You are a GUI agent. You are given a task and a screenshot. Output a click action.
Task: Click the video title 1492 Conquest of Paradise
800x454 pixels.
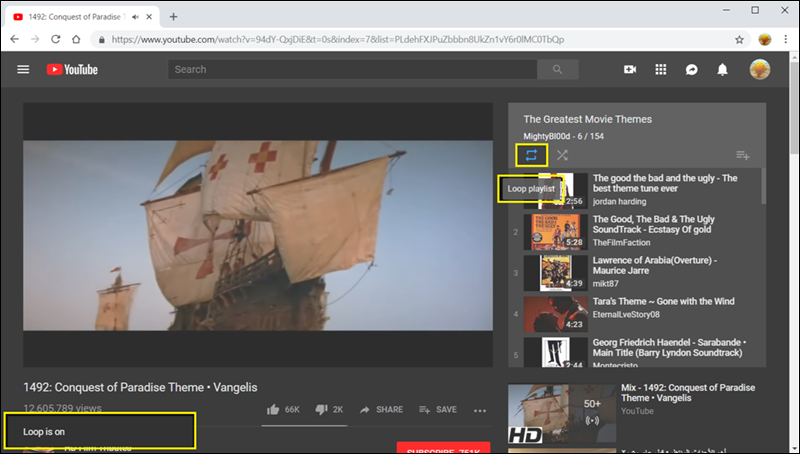tap(140, 387)
